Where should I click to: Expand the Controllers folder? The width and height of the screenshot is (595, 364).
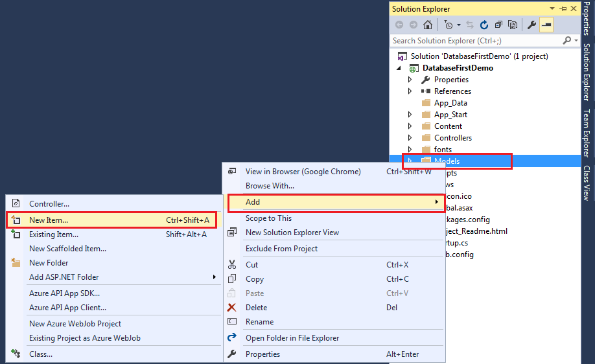pyautogui.click(x=410, y=138)
